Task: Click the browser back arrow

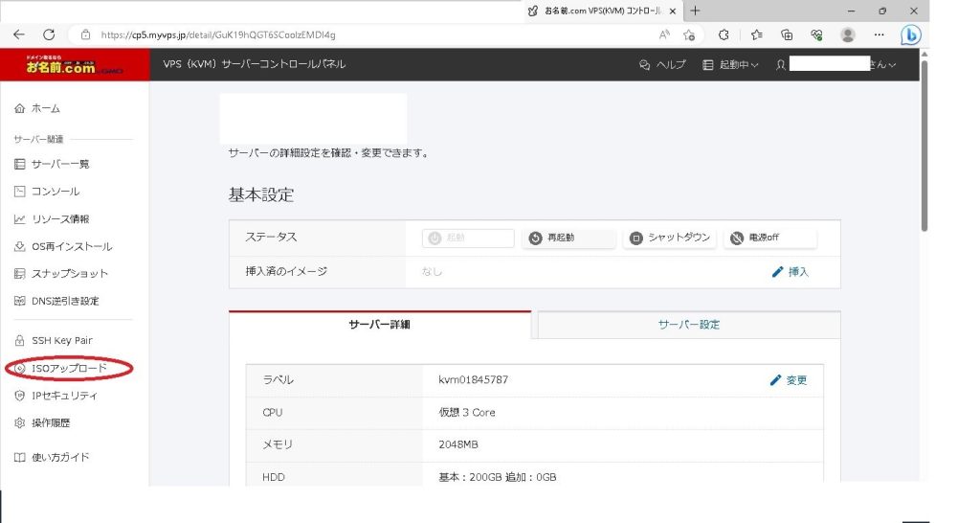Action: click(x=19, y=34)
